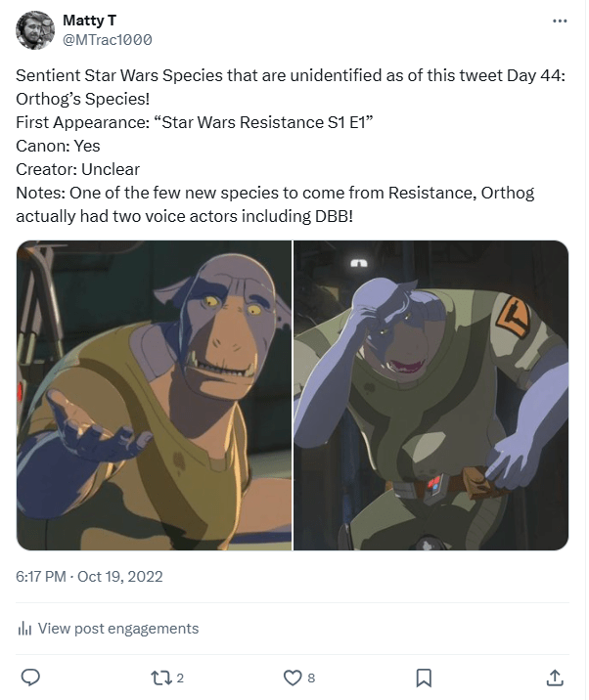The height and width of the screenshot is (700, 589).
Task: Click the "Creator: Unclear" text line
Action: click(76, 169)
